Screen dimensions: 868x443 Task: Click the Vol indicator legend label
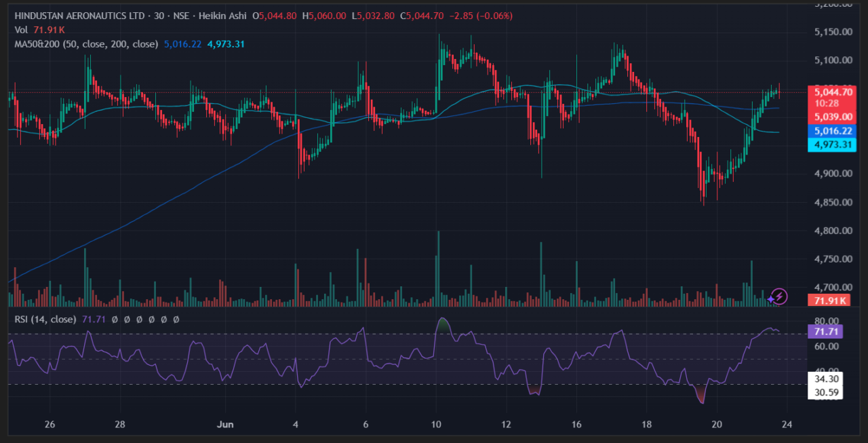coord(22,30)
